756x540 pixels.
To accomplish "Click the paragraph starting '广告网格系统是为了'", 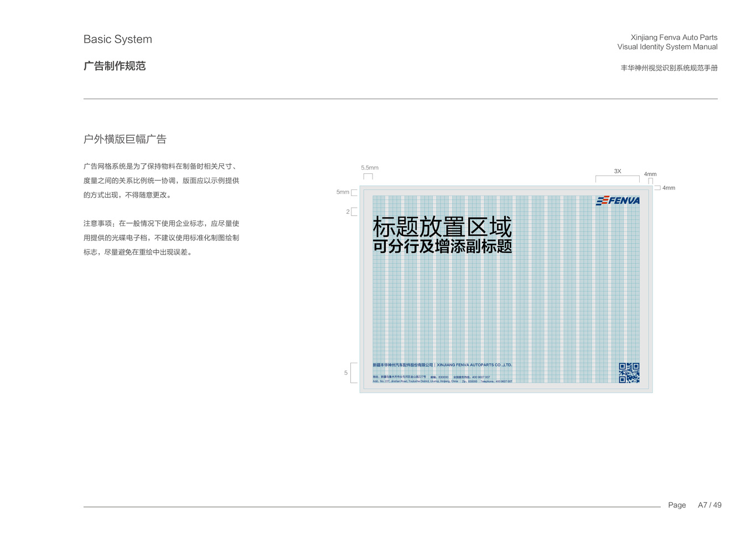I will click(162, 181).
